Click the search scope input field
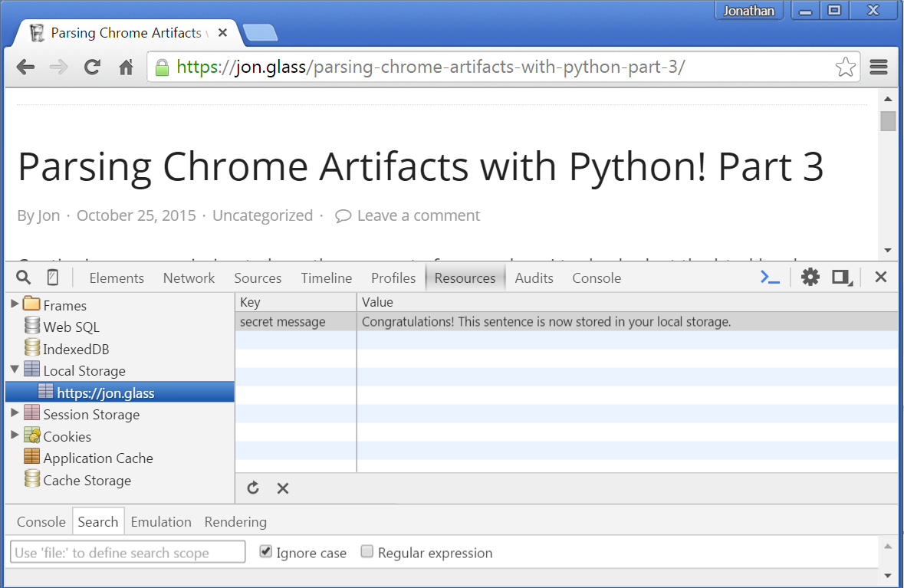The image size is (904, 588). point(127,552)
